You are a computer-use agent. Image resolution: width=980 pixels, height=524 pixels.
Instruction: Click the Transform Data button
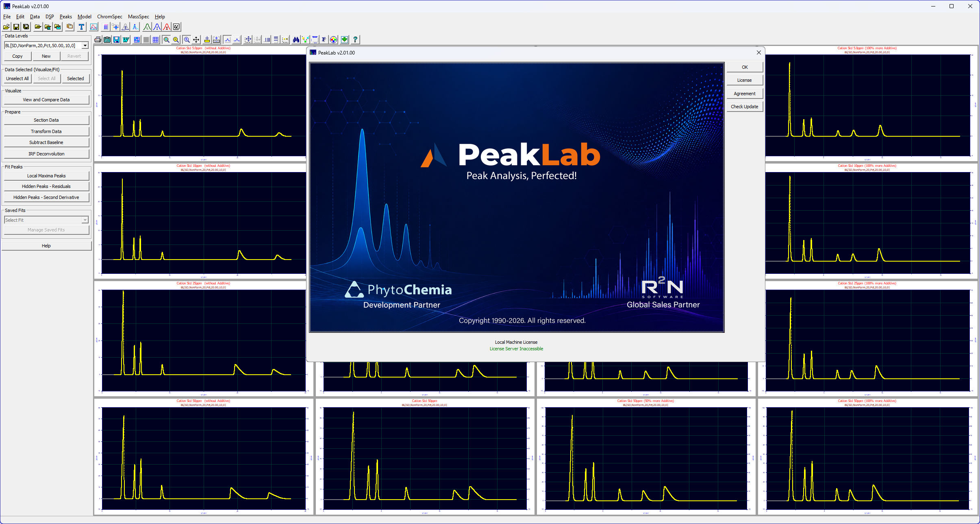(x=46, y=131)
